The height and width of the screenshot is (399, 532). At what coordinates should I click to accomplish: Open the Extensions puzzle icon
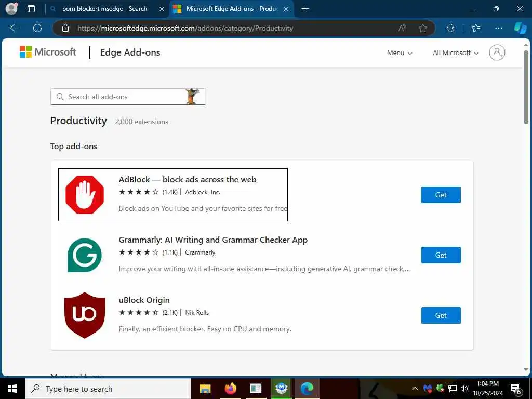(450, 28)
